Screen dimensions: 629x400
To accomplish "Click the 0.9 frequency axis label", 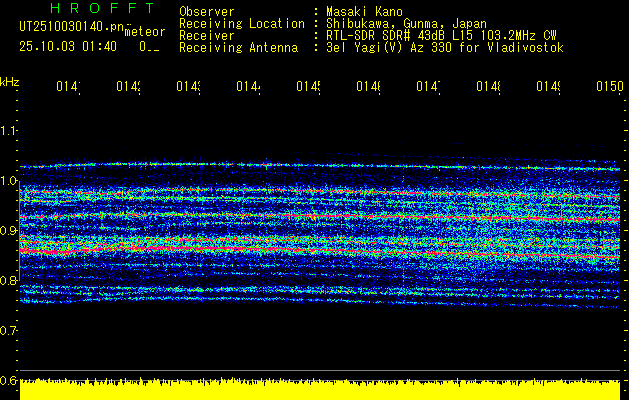I will (x=9, y=231).
